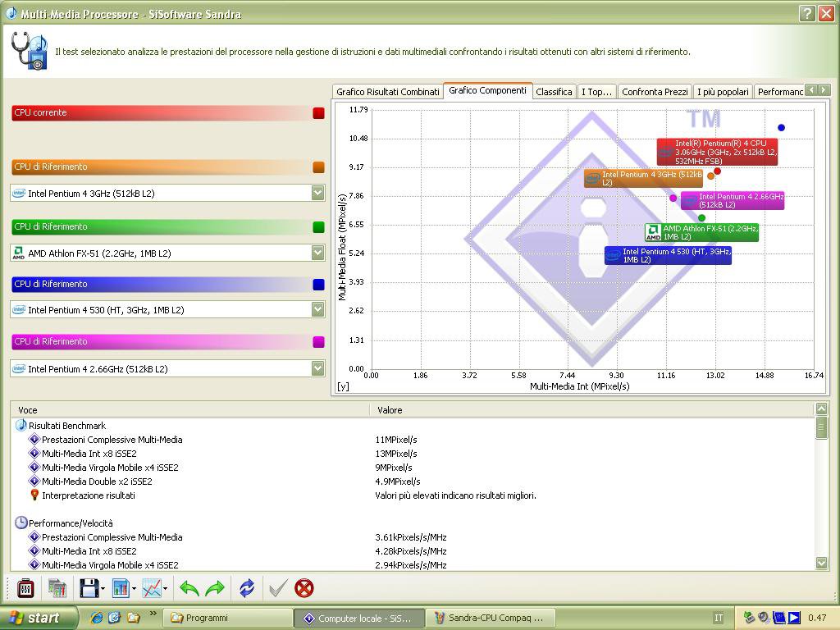This screenshot has width=840, height=630.
Task: Click the help question mark button
Action: [x=806, y=14]
